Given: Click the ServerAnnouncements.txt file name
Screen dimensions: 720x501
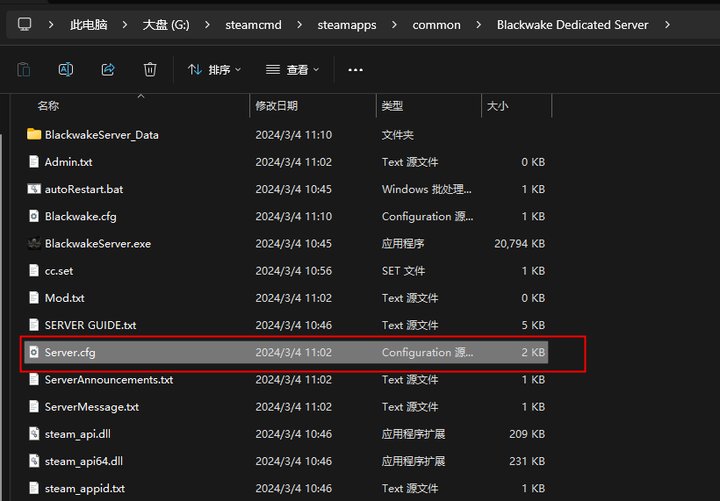Looking at the screenshot, I should click(x=109, y=380).
